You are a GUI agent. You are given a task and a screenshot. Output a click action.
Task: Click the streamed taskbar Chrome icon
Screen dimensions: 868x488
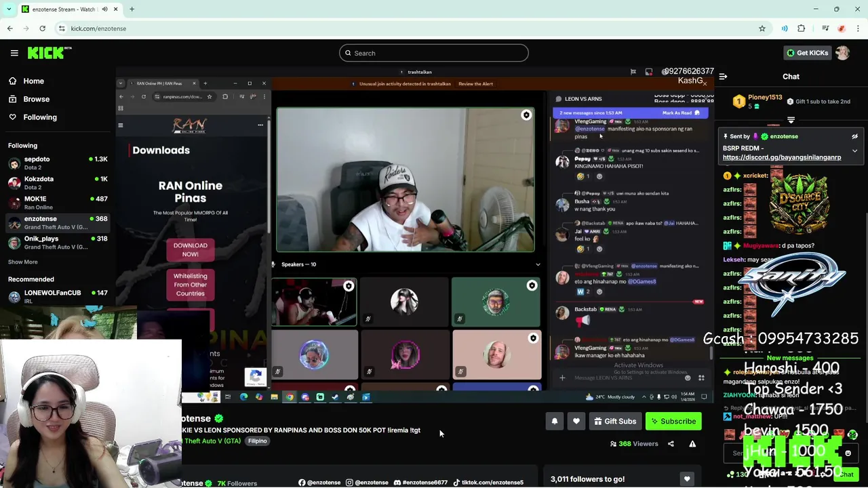(x=290, y=397)
